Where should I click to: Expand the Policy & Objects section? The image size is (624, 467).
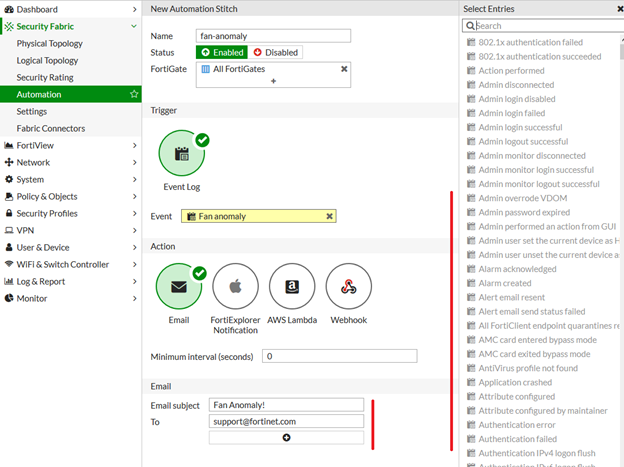pos(135,196)
